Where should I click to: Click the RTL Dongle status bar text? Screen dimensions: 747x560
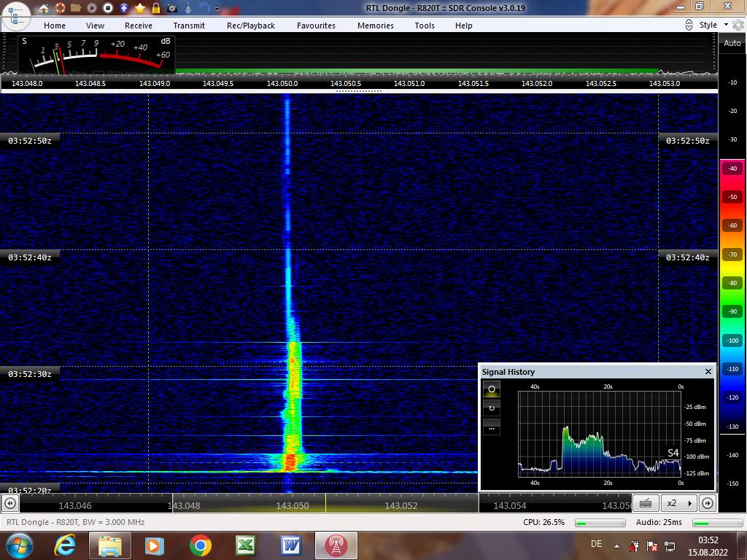(75, 522)
